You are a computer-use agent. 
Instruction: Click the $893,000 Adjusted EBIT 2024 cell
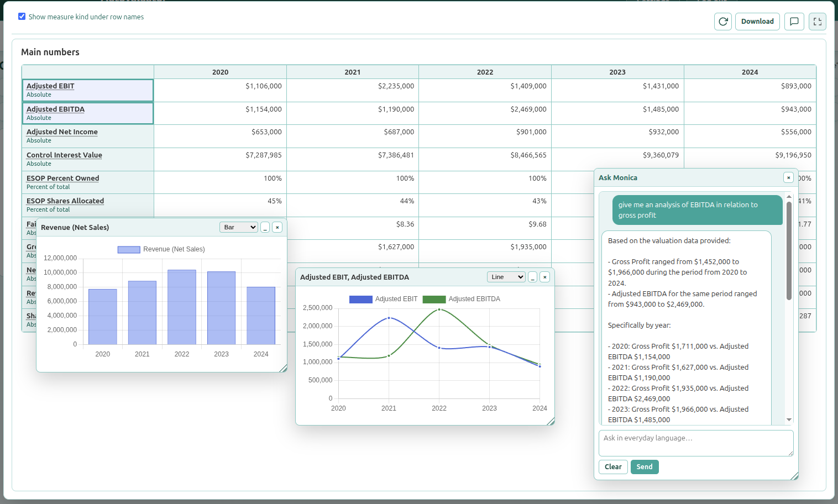coord(750,90)
